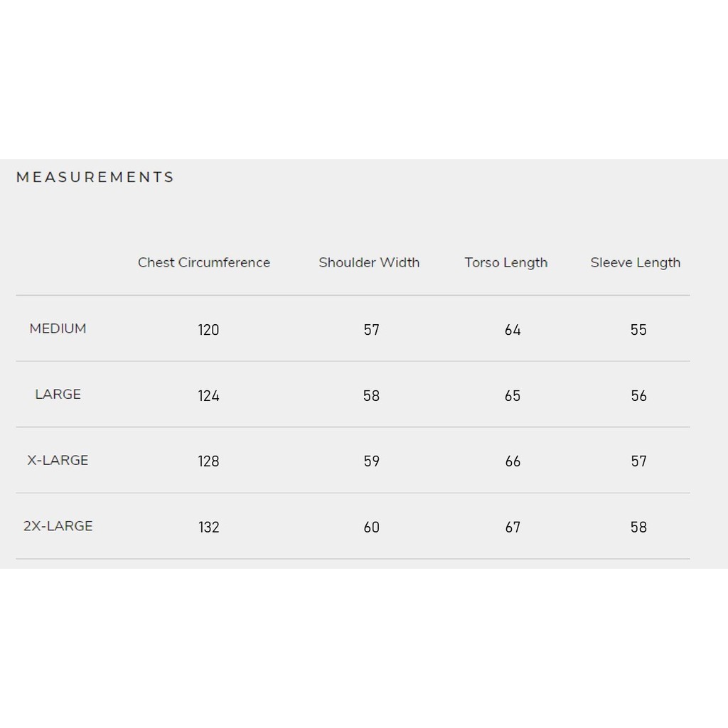Click the LARGE size row label

click(58, 395)
